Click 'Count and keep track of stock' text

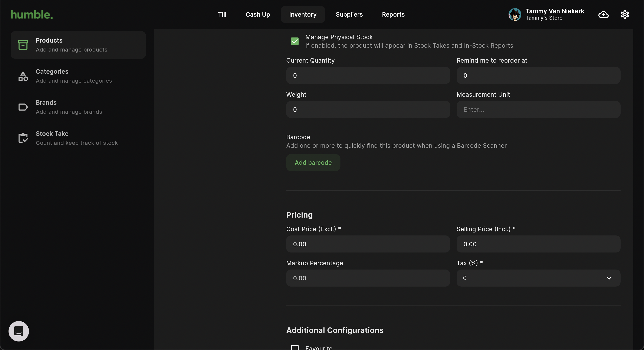(x=77, y=143)
